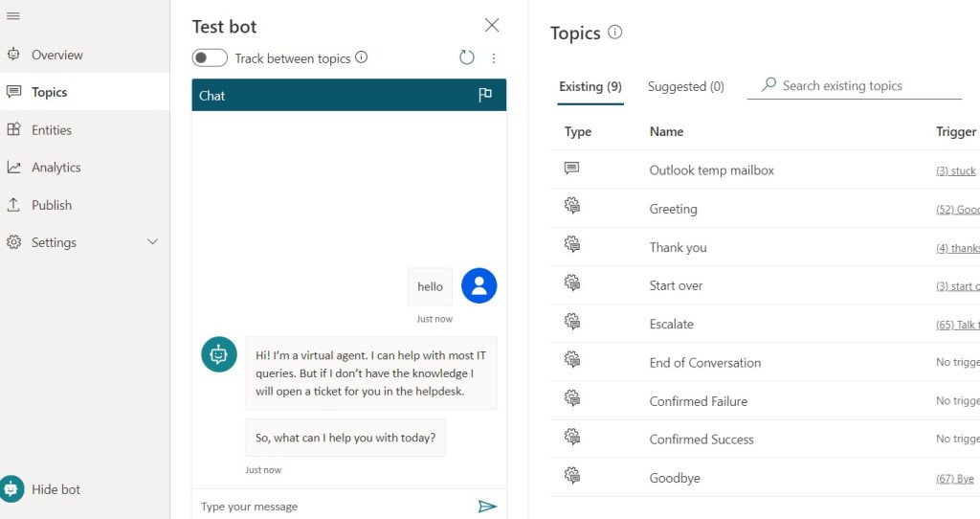Open Analytics in the sidebar
The height and width of the screenshot is (519, 980).
click(x=56, y=168)
